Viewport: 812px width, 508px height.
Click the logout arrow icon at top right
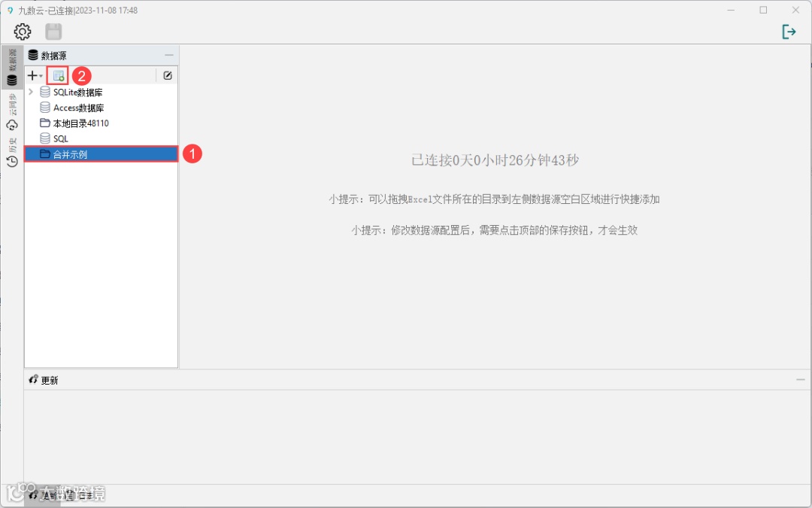789,32
